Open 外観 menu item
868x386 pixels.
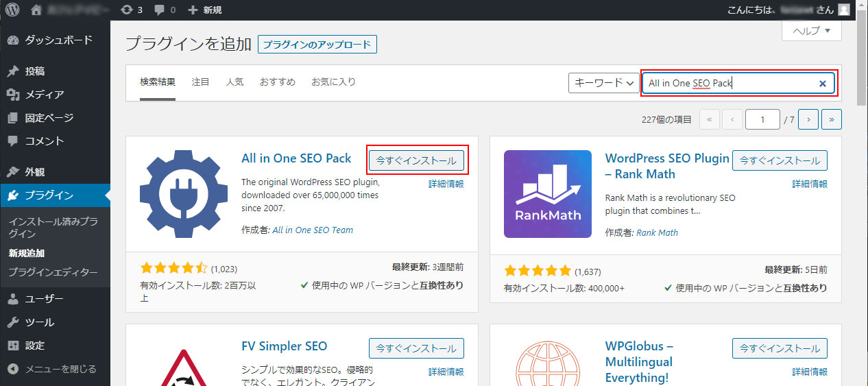(55, 172)
